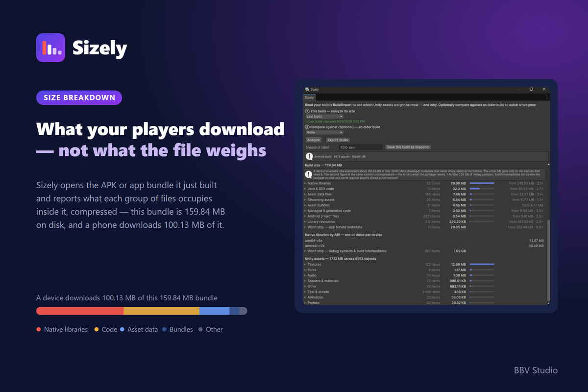Click 'from 248.53 MB · 3.1×' on Native libraries row
This screenshot has width=588, height=392.
[527, 183]
